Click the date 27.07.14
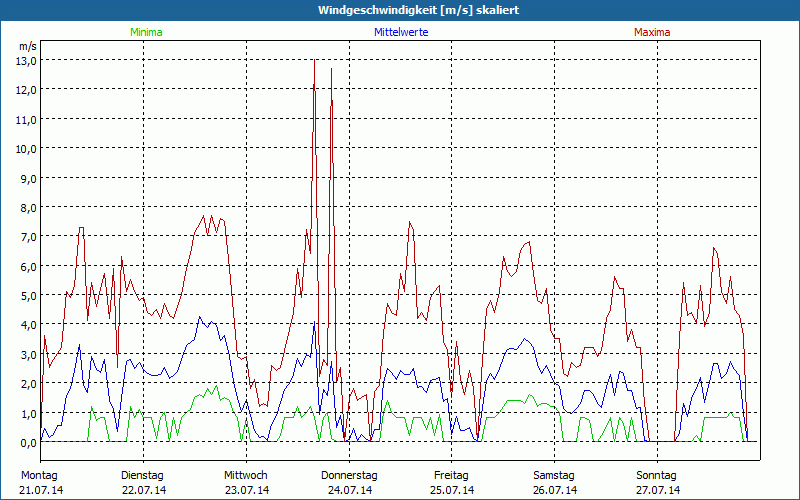 pos(658,491)
